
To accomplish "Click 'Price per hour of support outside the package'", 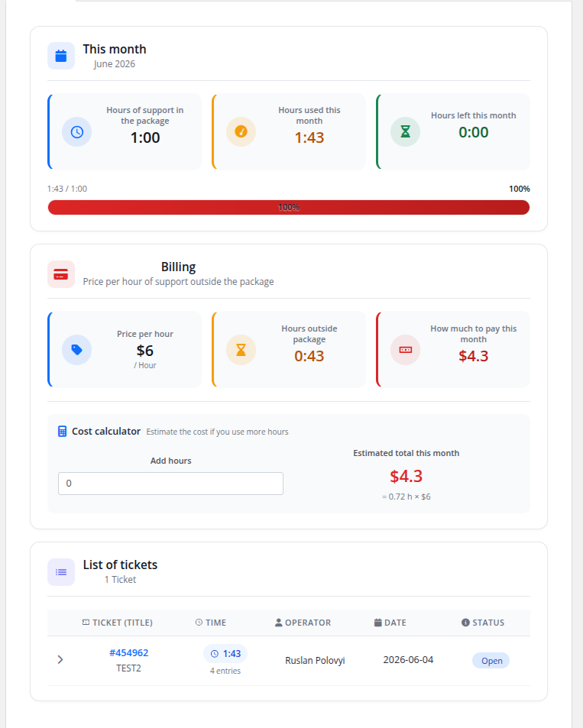I will pos(178,282).
